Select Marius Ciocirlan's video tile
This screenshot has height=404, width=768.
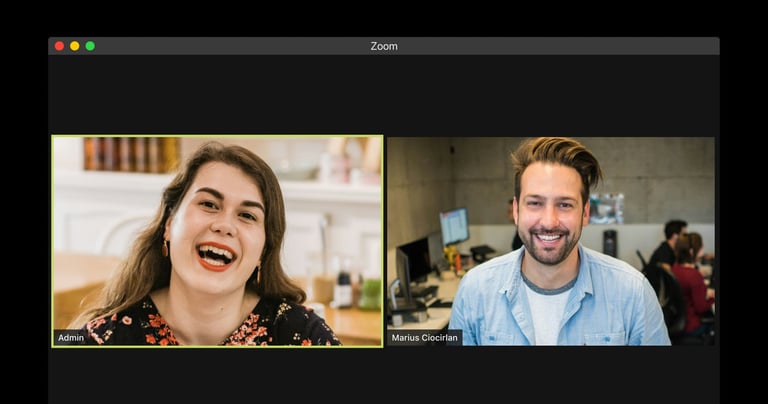(551, 241)
